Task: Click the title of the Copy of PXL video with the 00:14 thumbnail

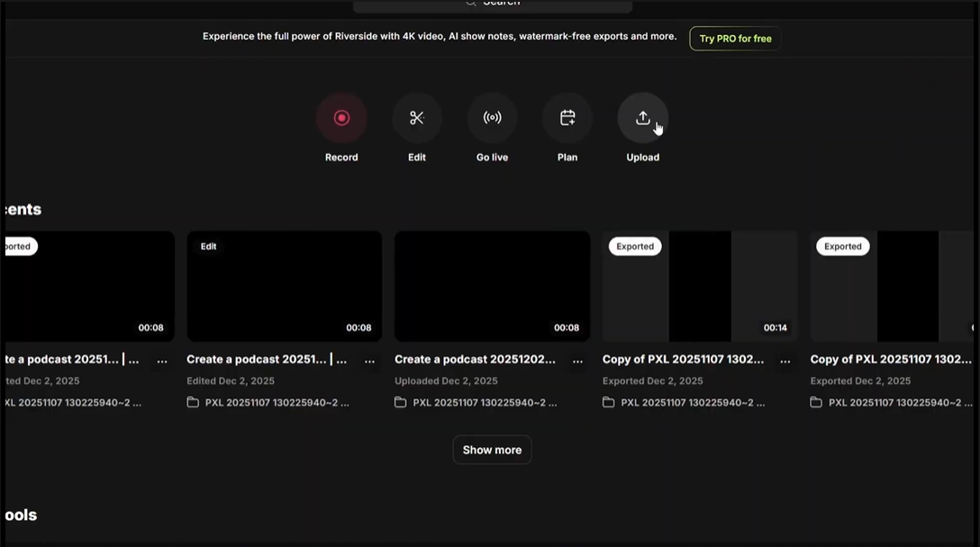Action: click(x=683, y=360)
